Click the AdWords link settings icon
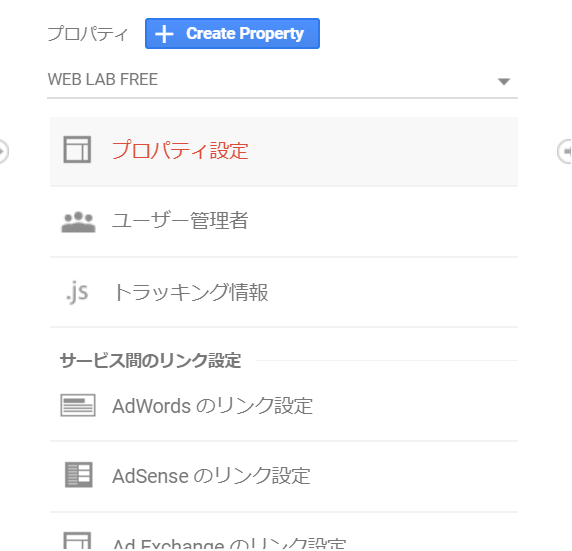 click(78, 405)
